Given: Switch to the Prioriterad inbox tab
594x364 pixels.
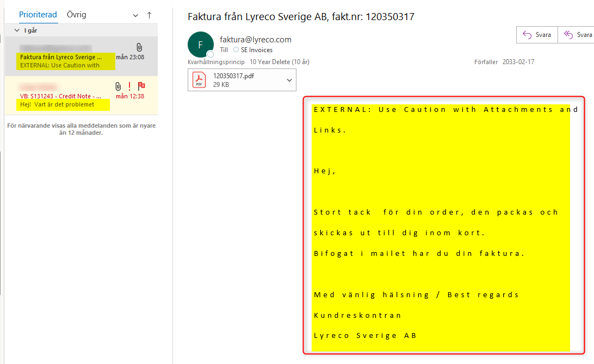Looking at the screenshot, I should tap(38, 15).
